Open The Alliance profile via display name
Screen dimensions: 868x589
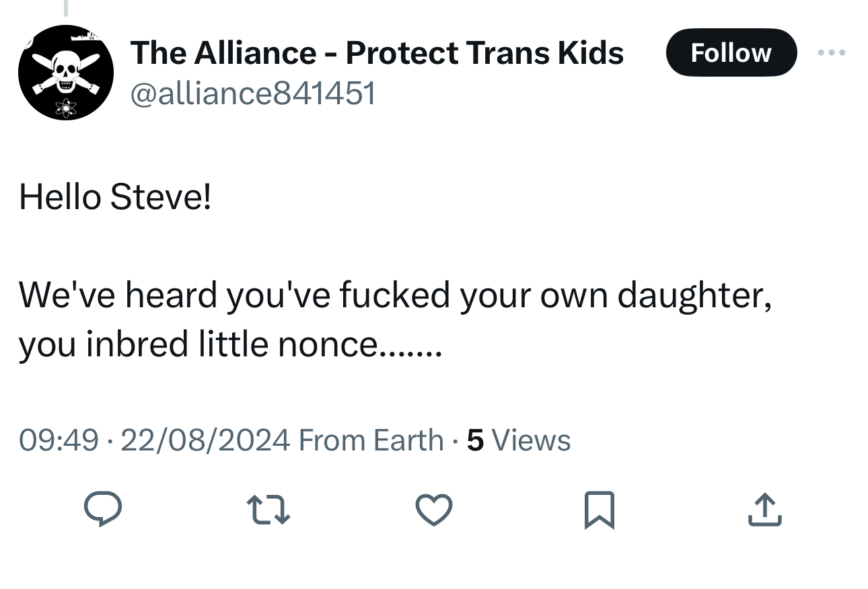(x=377, y=52)
